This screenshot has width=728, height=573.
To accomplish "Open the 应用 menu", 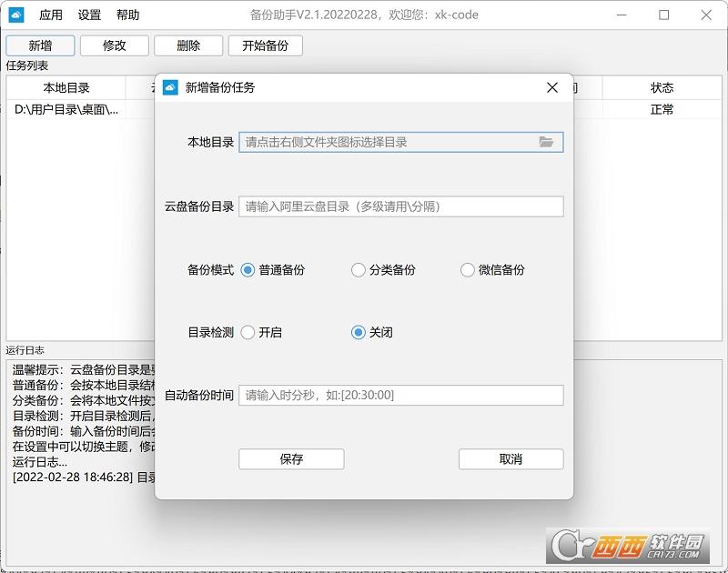I will 51,15.
